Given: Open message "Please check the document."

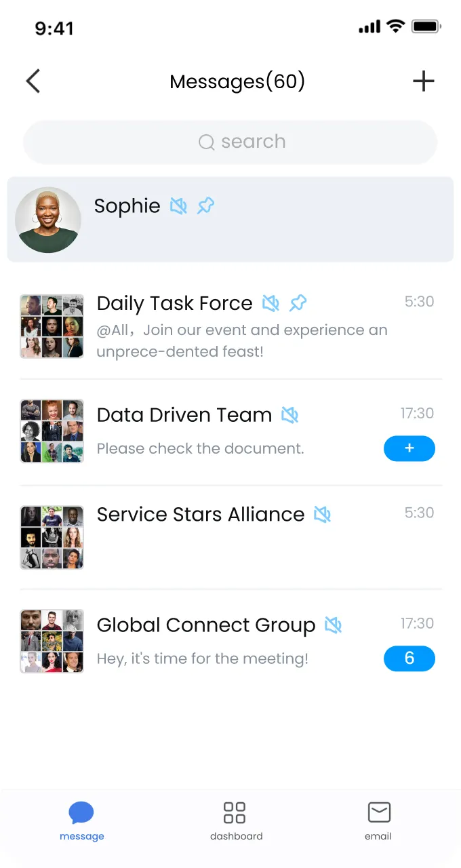Looking at the screenshot, I should [201, 449].
